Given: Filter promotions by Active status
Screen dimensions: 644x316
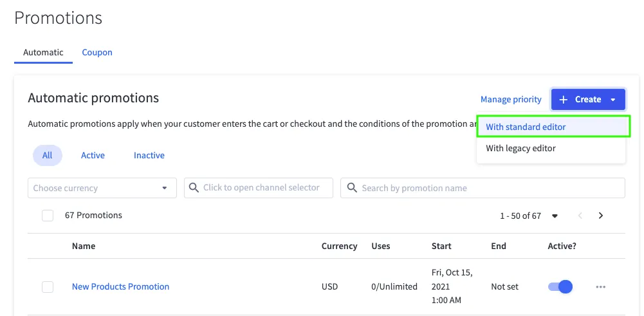Looking at the screenshot, I should (x=93, y=155).
